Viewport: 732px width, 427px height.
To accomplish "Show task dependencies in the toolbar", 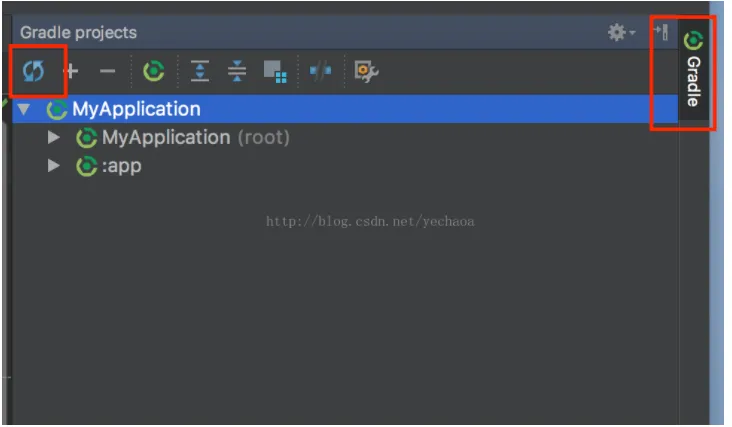I will pyautogui.click(x=275, y=72).
